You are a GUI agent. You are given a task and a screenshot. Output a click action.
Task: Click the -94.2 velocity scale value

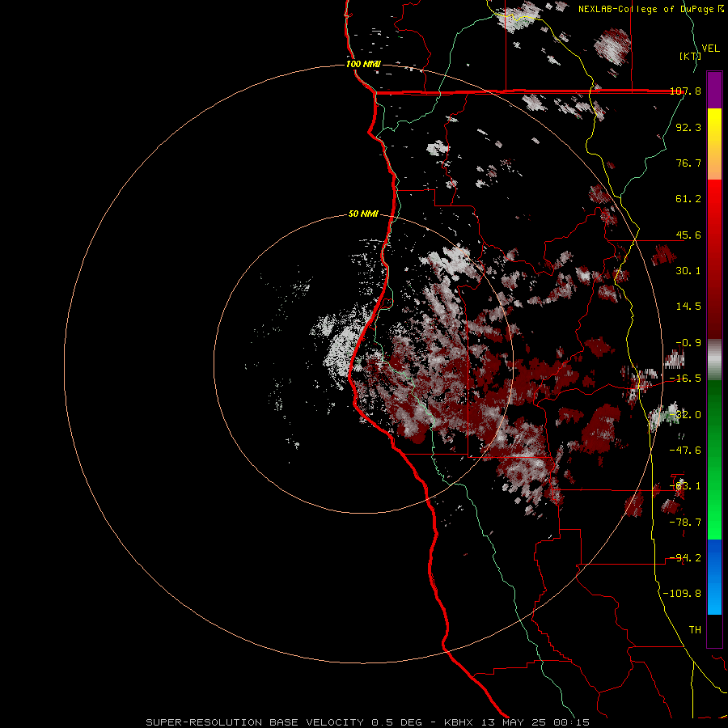point(686,558)
